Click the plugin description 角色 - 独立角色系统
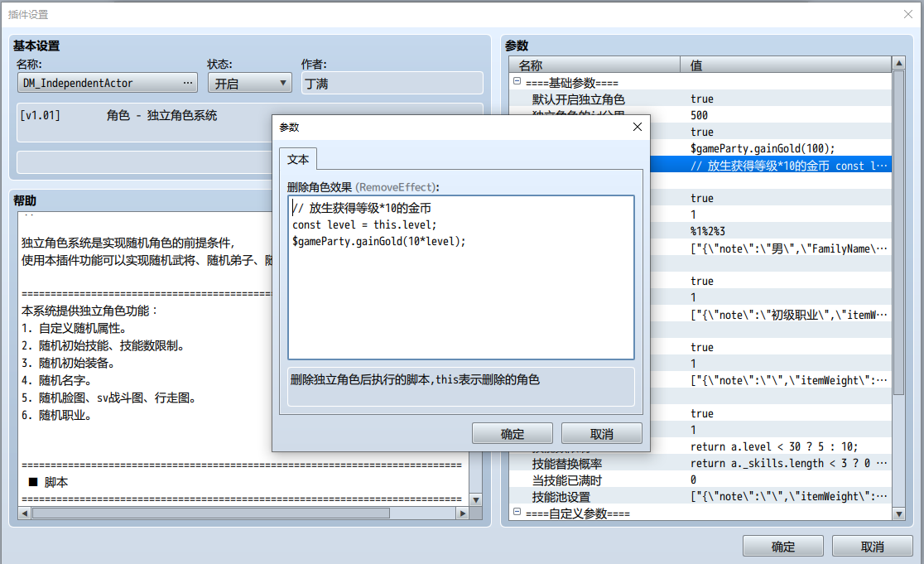This screenshot has width=924, height=564. pos(161,115)
